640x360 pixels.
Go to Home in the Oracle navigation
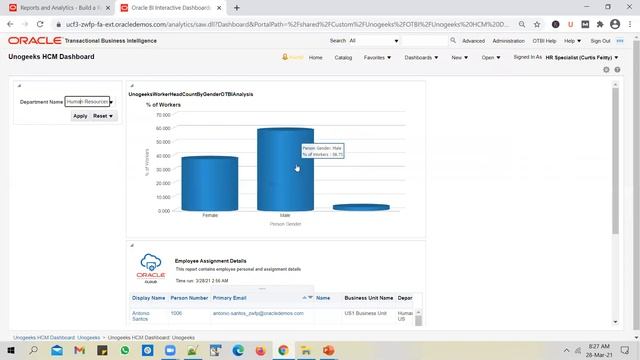coord(316,58)
